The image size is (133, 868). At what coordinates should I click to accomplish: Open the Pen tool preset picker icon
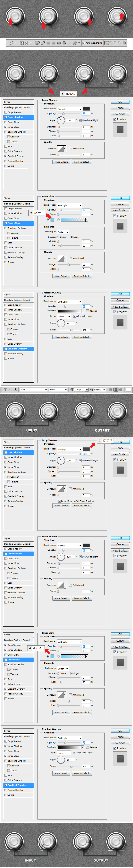(x=12, y=43)
